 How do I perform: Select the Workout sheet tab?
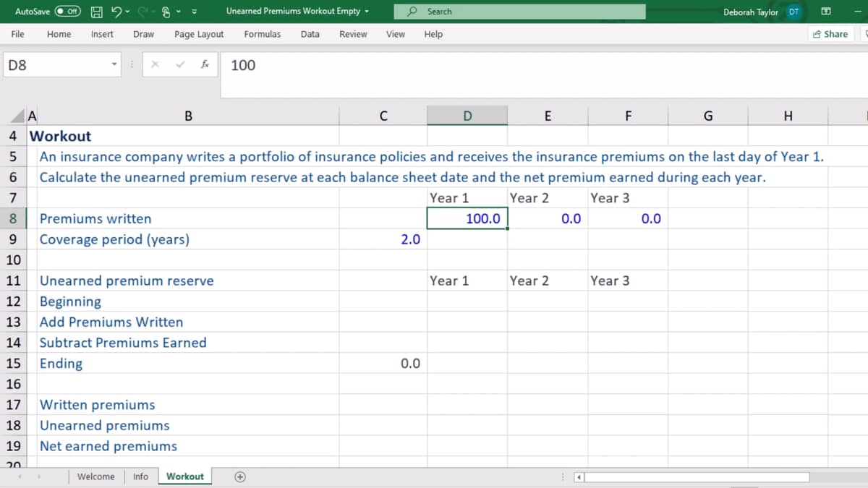tap(185, 476)
